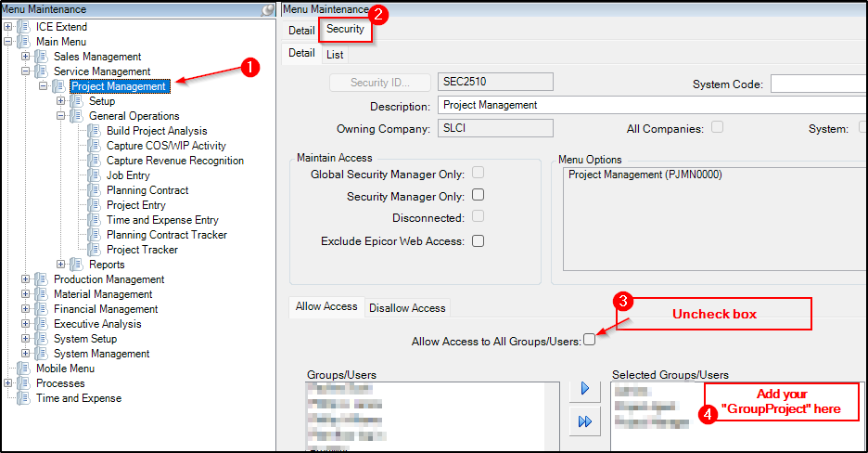
Task: Click the System Code input field
Action: point(819,84)
